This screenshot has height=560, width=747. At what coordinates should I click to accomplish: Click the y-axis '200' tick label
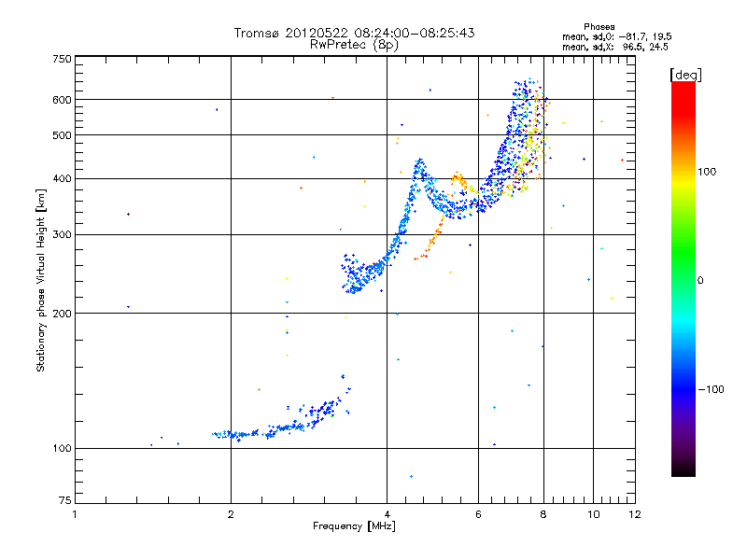point(62,314)
